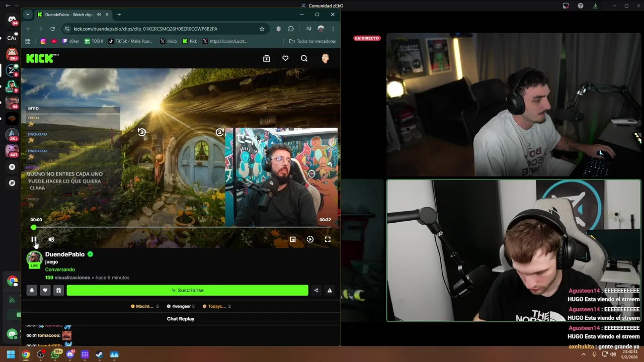Open the Chrome profile avatar
The height and width of the screenshot is (362, 644).
pyautogui.click(x=321, y=29)
